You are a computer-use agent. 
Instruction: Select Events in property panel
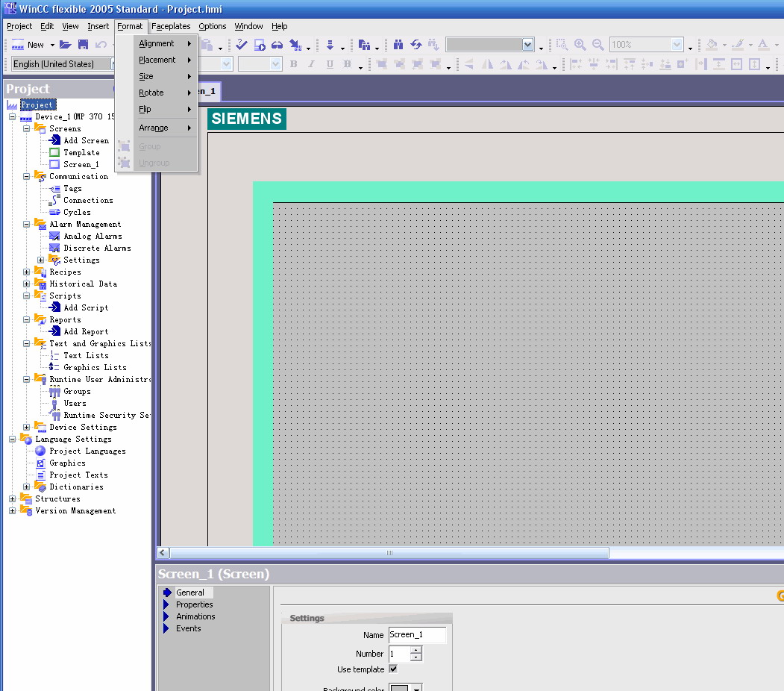(x=189, y=628)
